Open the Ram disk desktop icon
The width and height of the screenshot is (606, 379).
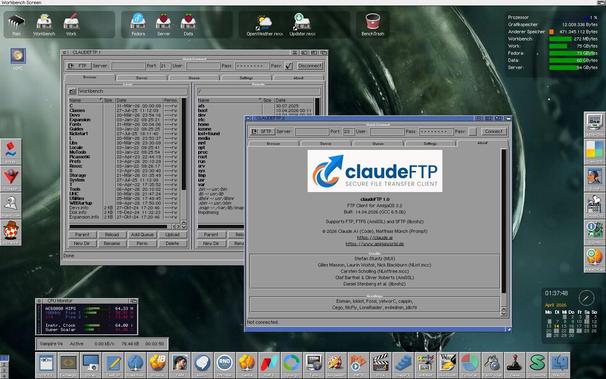pyautogui.click(x=16, y=24)
